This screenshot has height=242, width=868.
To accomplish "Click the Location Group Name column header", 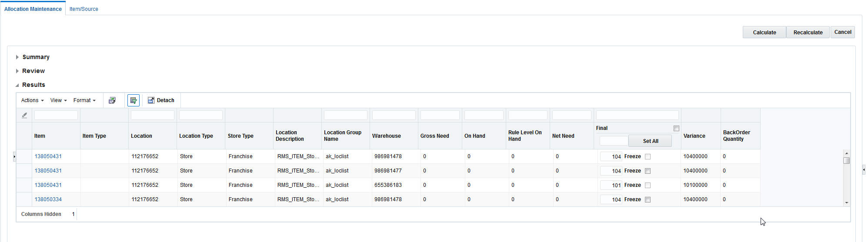I will pos(346,136).
